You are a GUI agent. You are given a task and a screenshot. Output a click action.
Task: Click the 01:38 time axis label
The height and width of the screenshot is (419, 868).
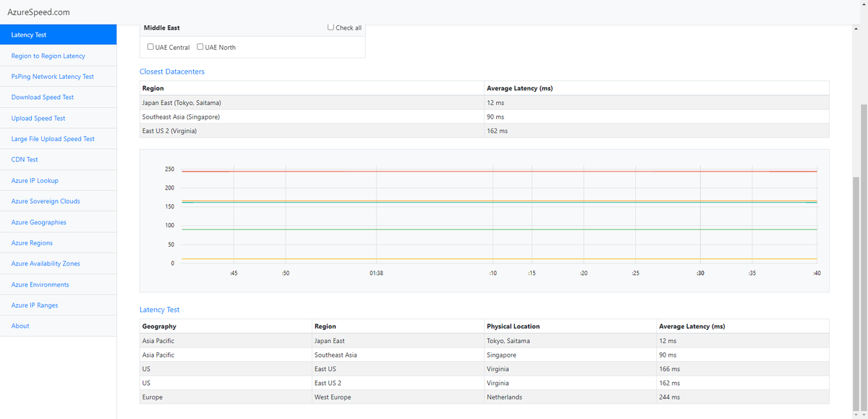[376, 273]
